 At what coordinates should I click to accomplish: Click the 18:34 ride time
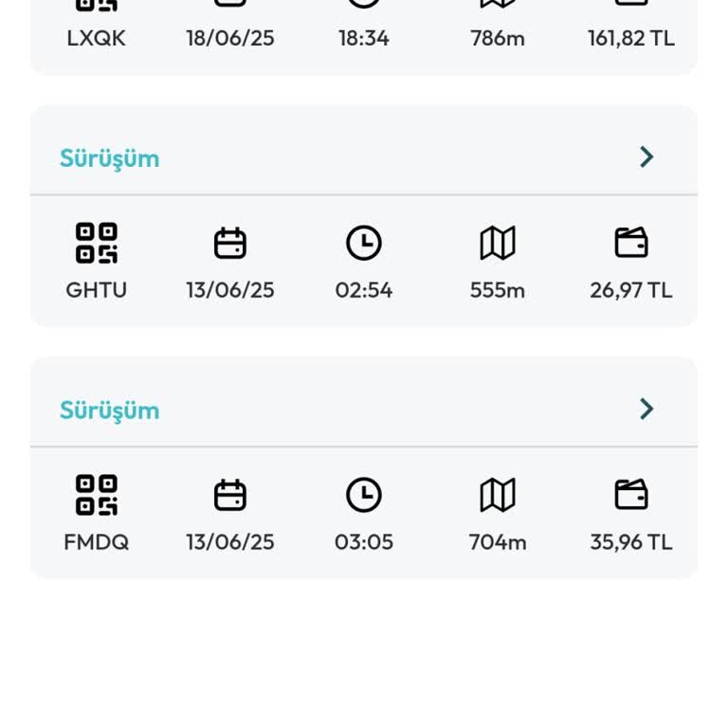tap(364, 39)
